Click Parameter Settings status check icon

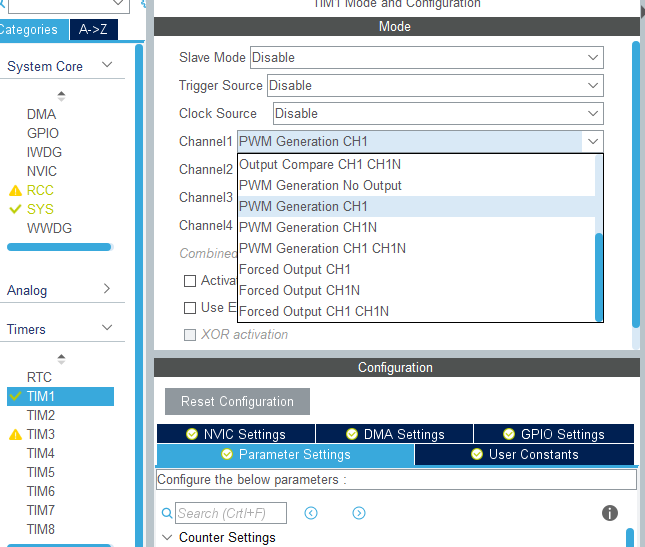(x=227, y=454)
